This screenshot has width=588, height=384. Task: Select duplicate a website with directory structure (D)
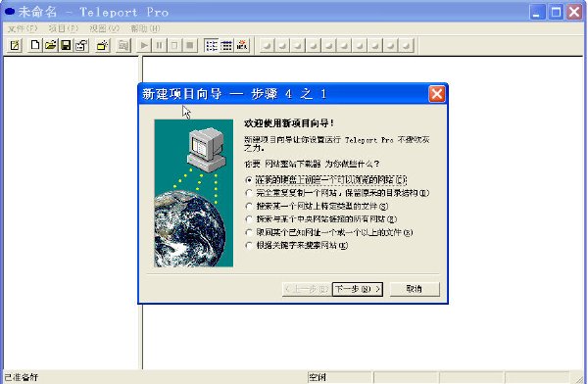point(337,193)
